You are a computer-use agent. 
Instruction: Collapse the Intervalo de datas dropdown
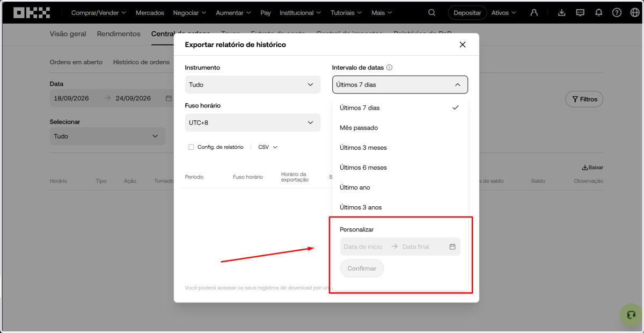(400, 85)
